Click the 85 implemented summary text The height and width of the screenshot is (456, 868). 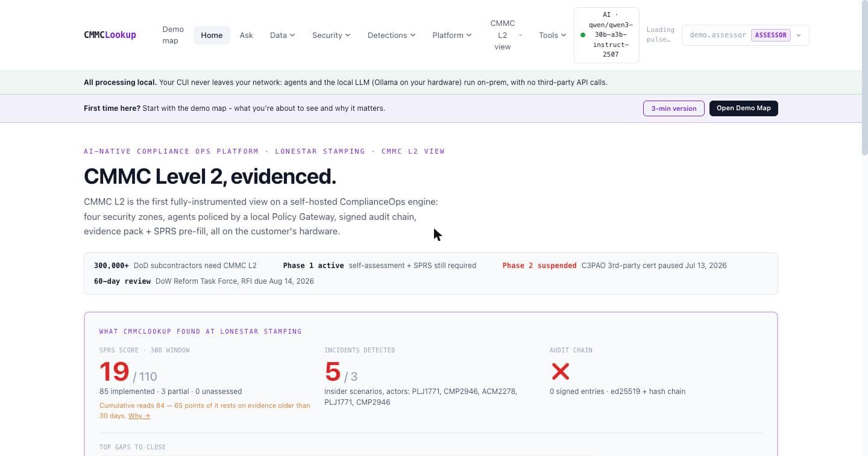(x=171, y=392)
